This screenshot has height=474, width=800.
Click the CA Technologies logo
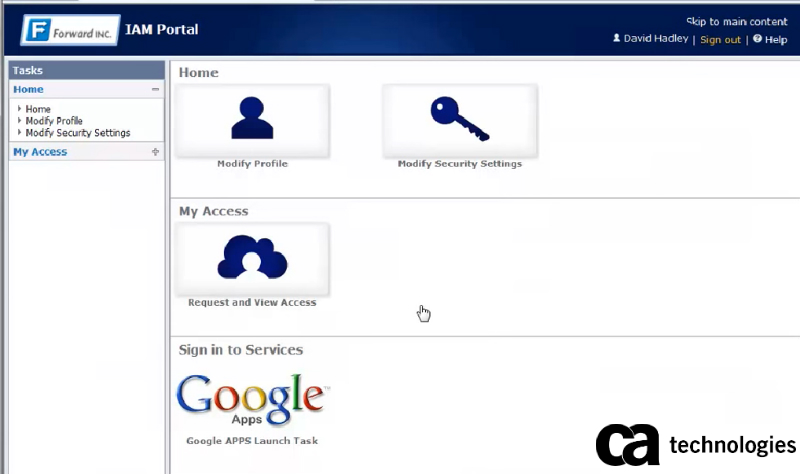point(696,444)
